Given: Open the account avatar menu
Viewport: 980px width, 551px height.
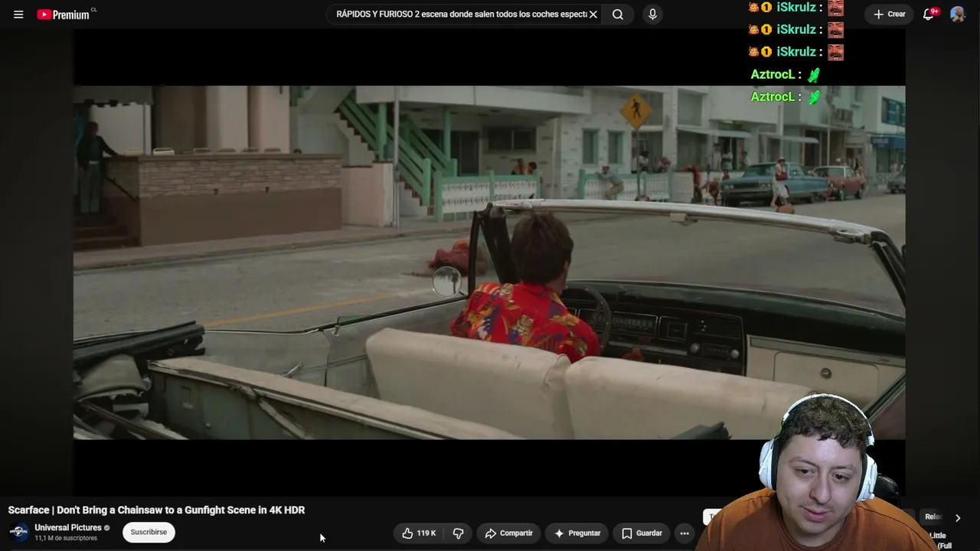Looking at the screenshot, I should (x=957, y=15).
